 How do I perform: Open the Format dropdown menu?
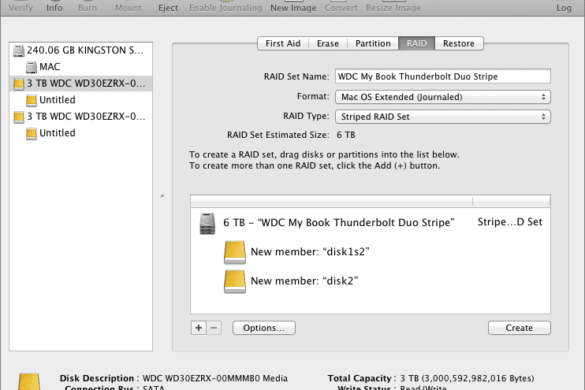(442, 97)
